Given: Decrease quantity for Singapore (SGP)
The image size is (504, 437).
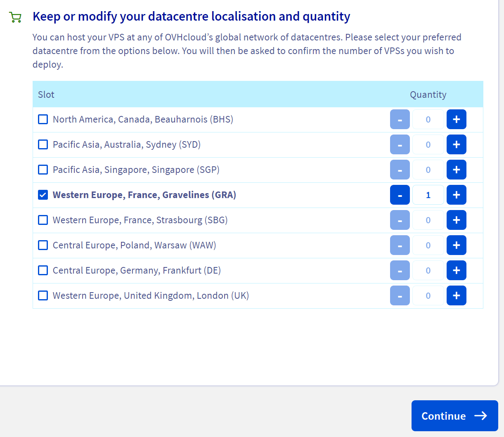Looking at the screenshot, I should point(400,170).
